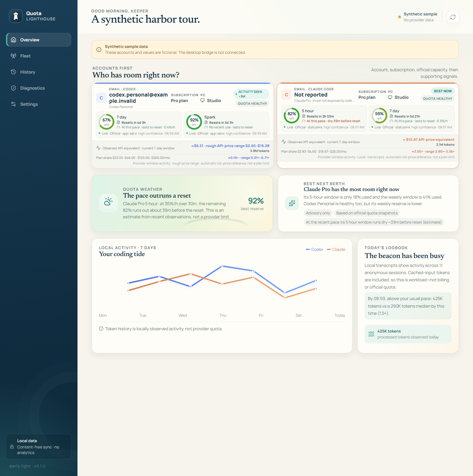Click the Quota Lighthouse logo icon

[x=15, y=16]
